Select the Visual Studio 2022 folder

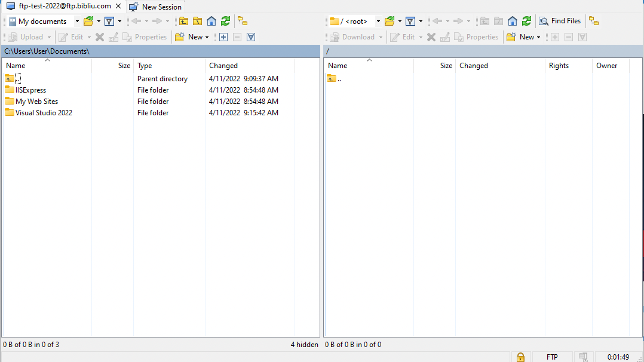pyautogui.click(x=44, y=113)
